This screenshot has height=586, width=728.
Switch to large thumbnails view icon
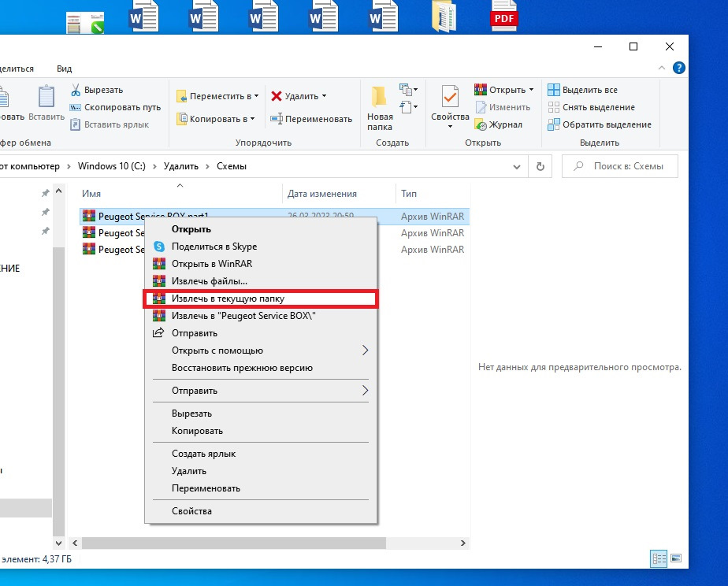pyautogui.click(x=676, y=558)
